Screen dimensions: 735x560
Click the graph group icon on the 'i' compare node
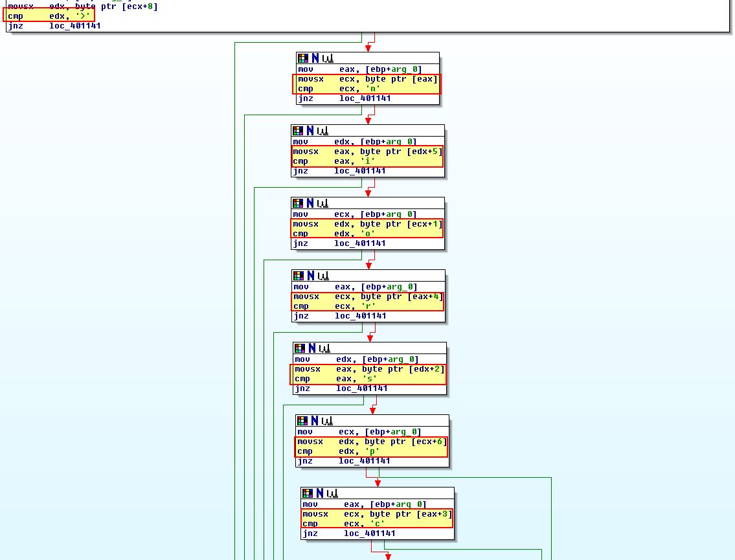pyautogui.click(x=322, y=131)
